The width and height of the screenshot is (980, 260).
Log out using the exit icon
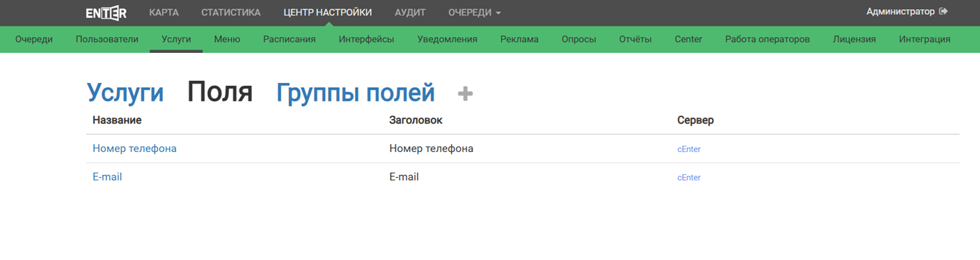tap(943, 12)
